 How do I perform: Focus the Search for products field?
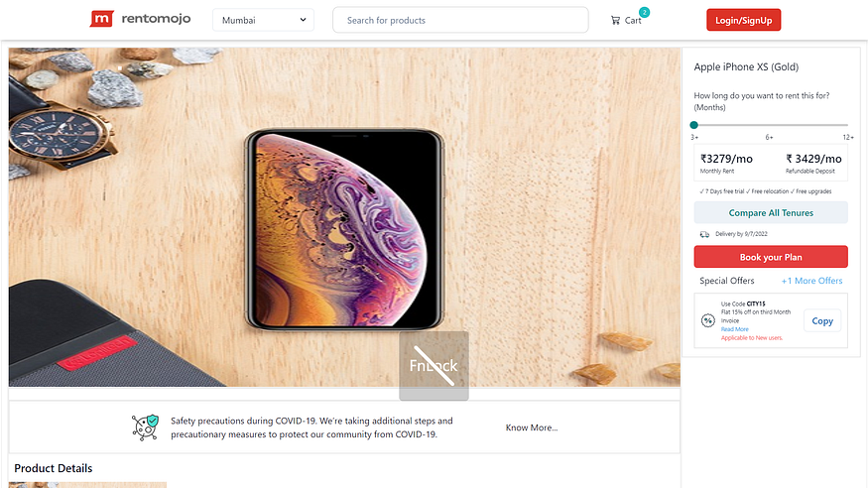[x=460, y=20]
